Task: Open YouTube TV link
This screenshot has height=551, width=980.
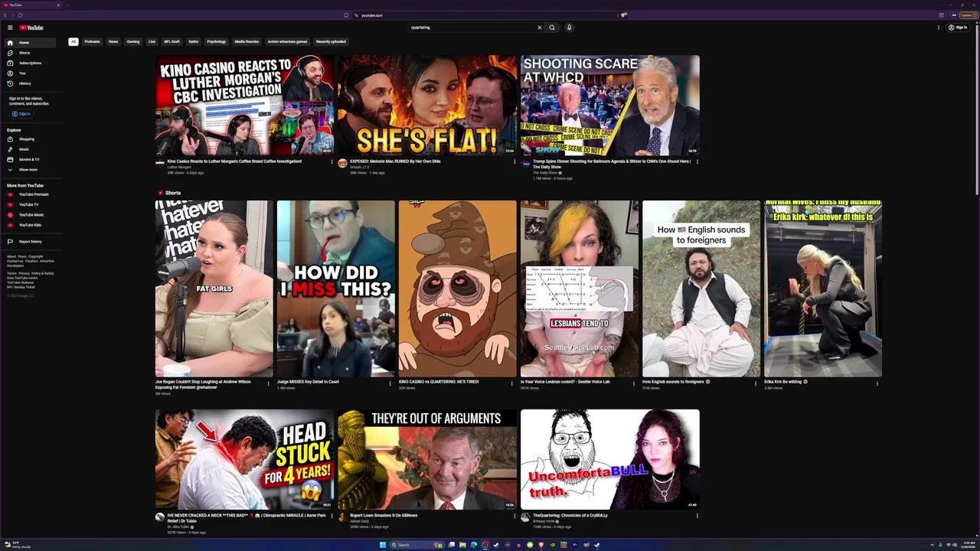Action: pos(28,204)
